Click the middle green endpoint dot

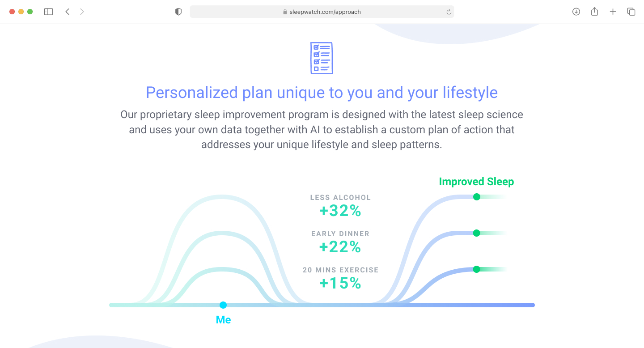coord(477,233)
